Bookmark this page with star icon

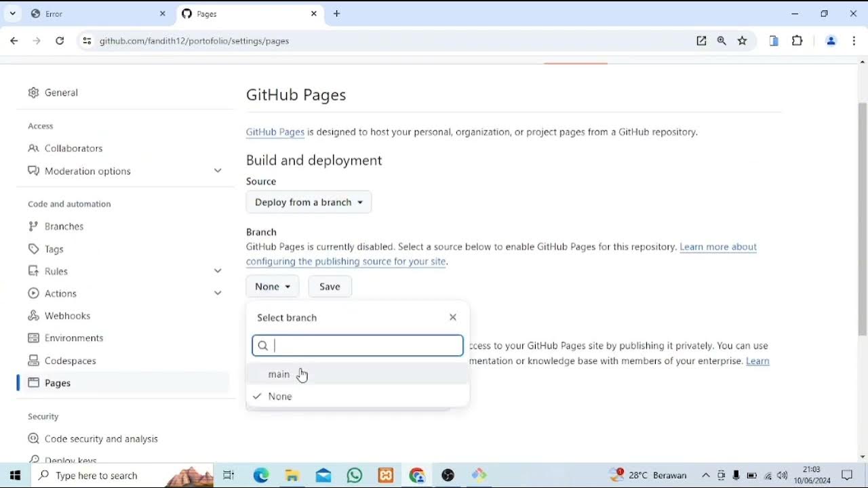click(743, 41)
